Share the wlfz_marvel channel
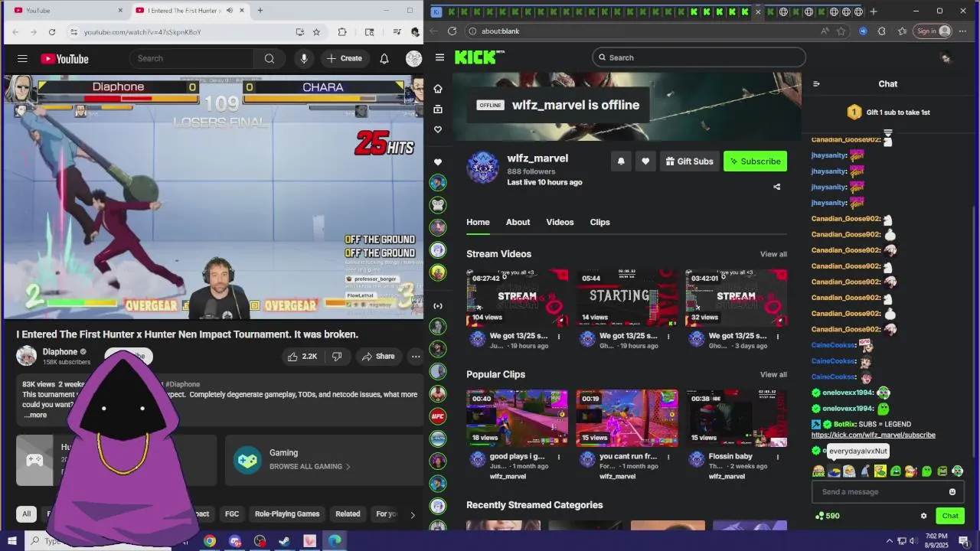This screenshot has height=551, width=980. point(776,187)
